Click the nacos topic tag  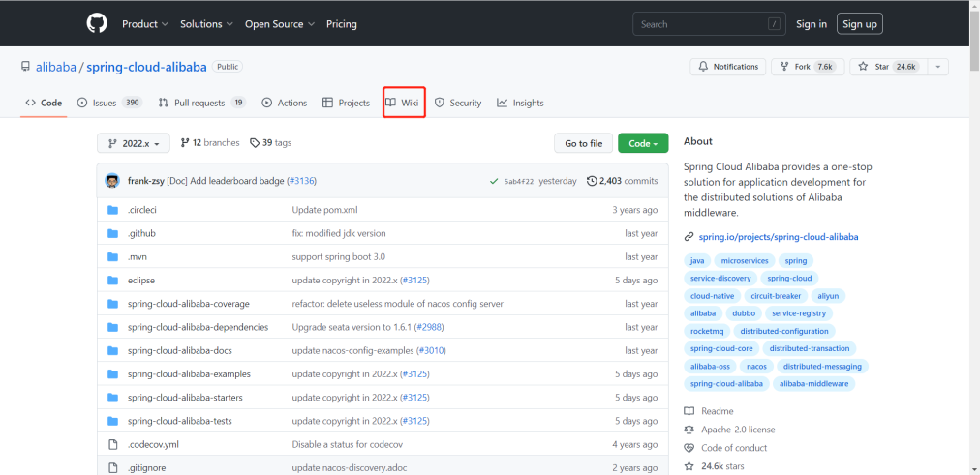point(756,367)
